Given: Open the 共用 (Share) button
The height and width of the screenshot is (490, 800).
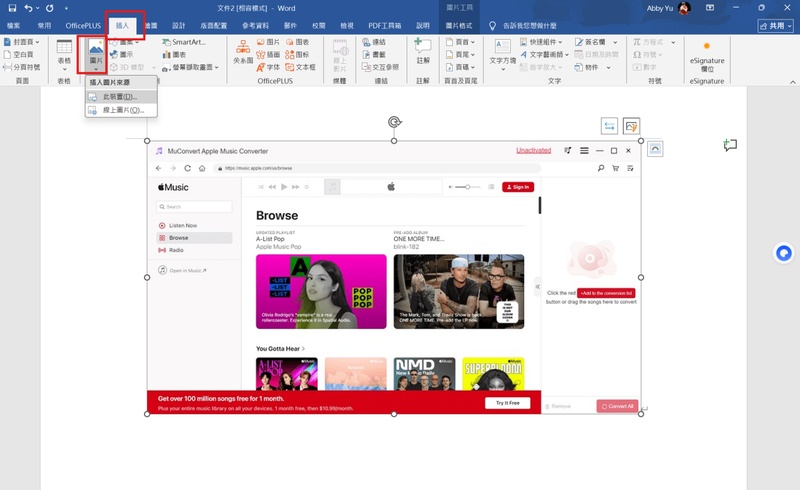Looking at the screenshot, I should (776, 26).
